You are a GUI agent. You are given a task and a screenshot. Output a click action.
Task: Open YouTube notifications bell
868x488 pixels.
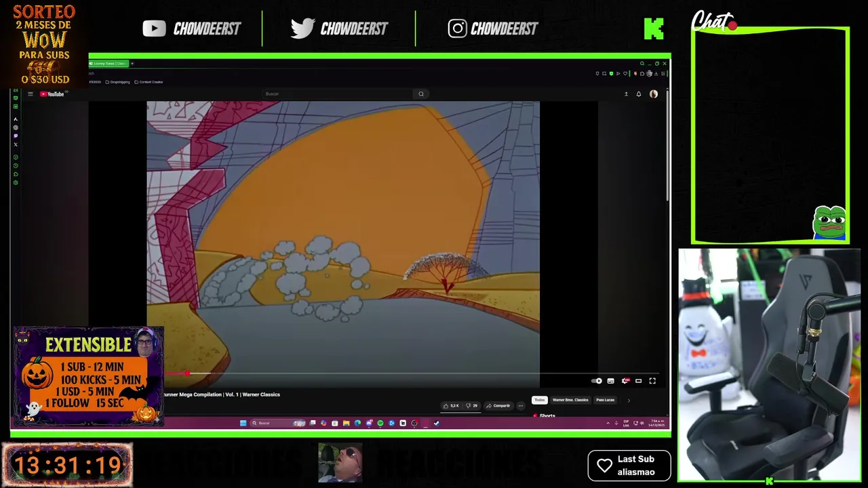coord(639,94)
